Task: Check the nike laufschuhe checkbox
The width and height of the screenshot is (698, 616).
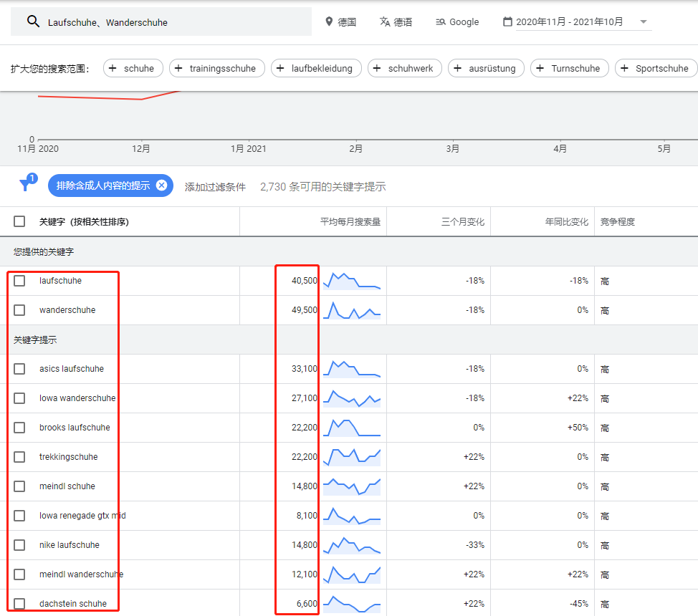Action: coord(19,545)
